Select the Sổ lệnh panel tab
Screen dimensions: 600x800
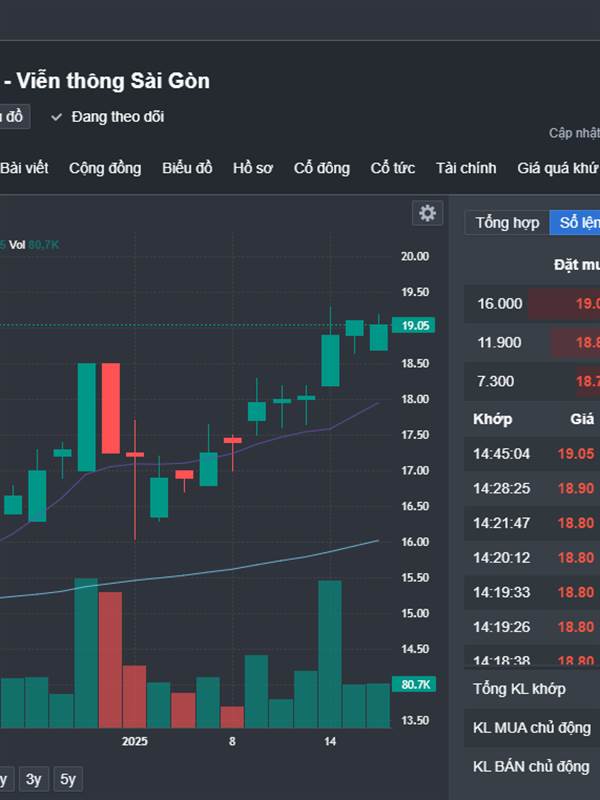578,222
